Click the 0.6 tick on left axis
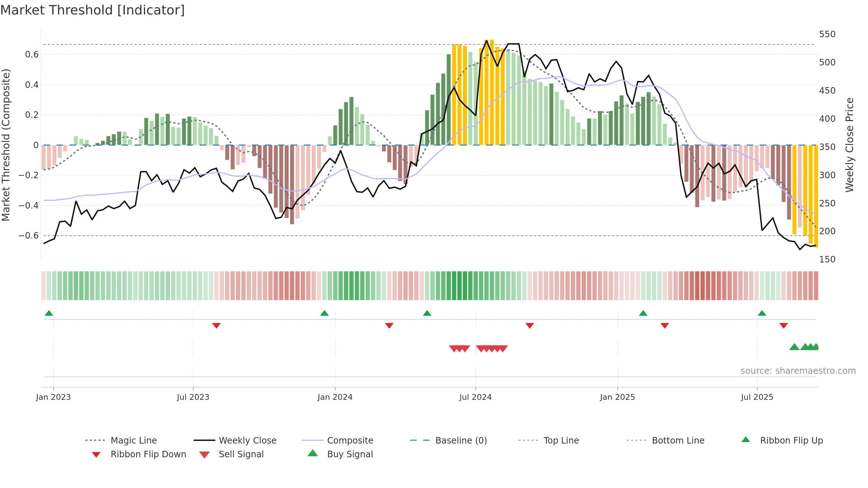This screenshot has width=868, height=488. click(x=32, y=55)
